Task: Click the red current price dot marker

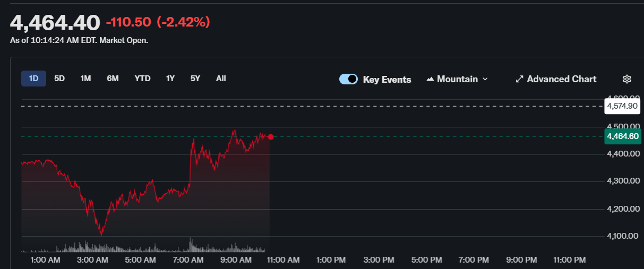Action: point(271,137)
